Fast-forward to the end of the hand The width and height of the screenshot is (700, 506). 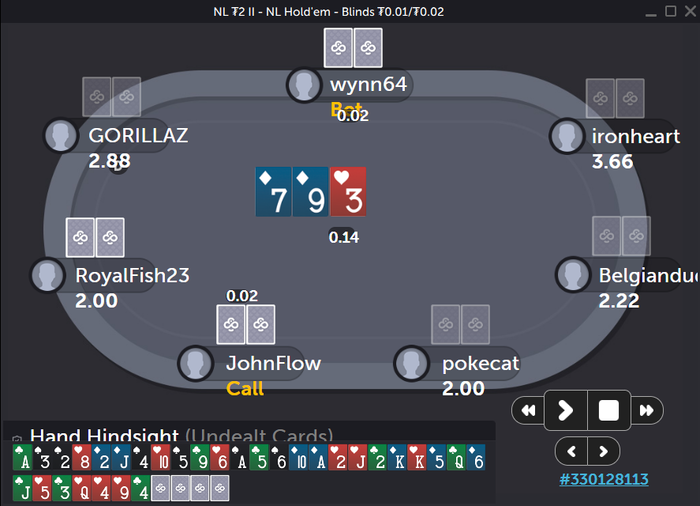coord(646,410)
